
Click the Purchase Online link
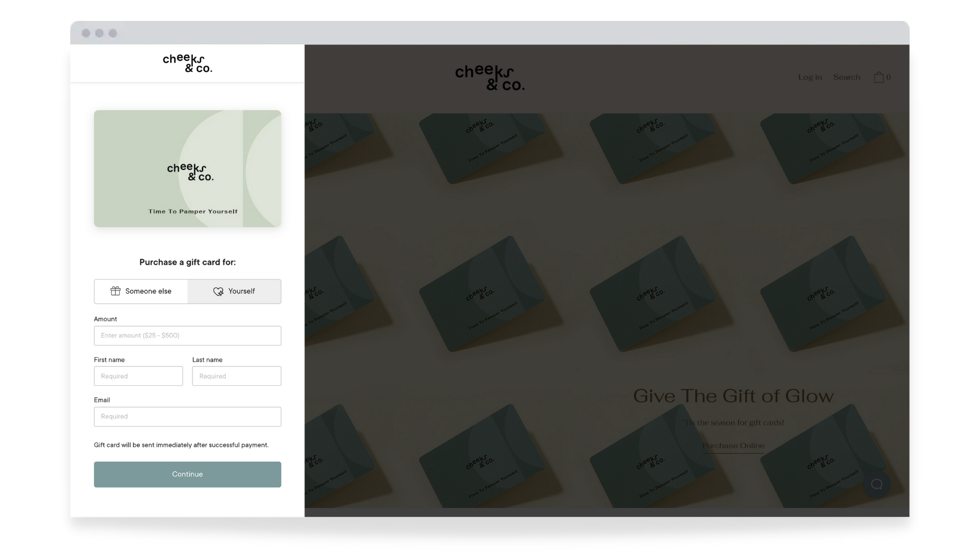[x=733, y=445]
